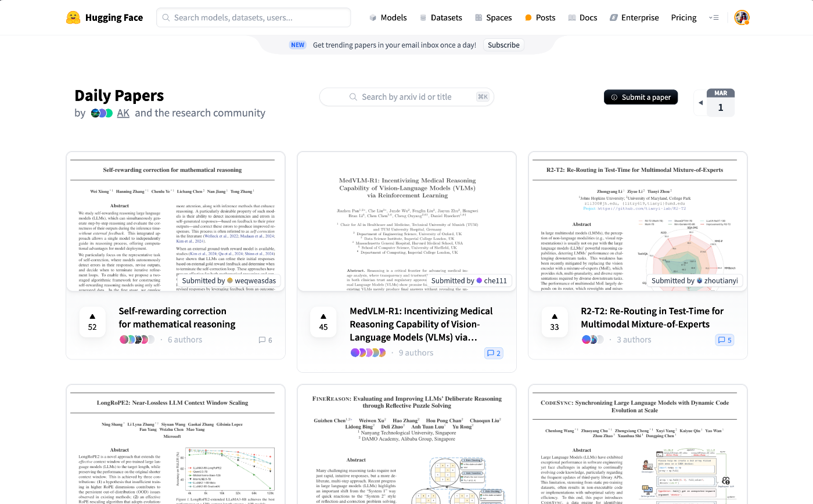This screenshot has height=504, width=813.
Task: Upvote the Self-rewarding correction paper
Action: pyautogui.click(x=92, y=322)
